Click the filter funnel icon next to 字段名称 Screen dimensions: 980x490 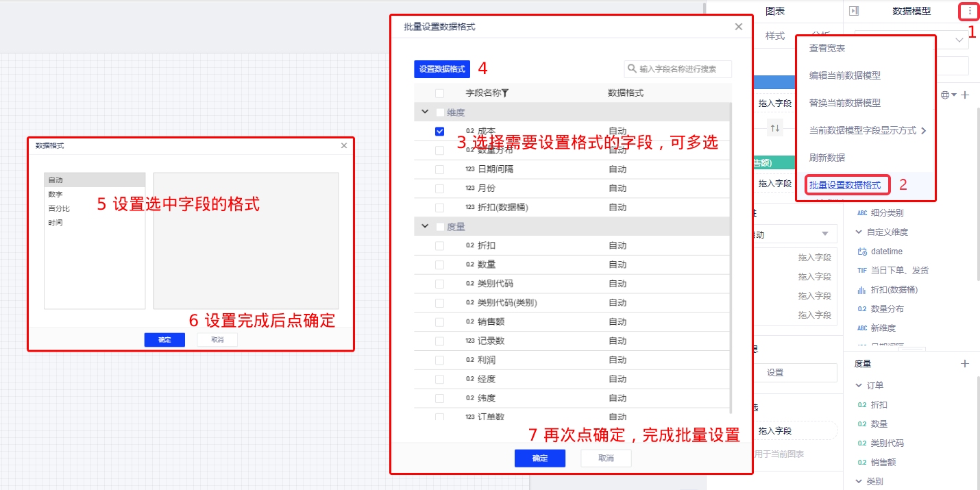click(x=505, y=94)
